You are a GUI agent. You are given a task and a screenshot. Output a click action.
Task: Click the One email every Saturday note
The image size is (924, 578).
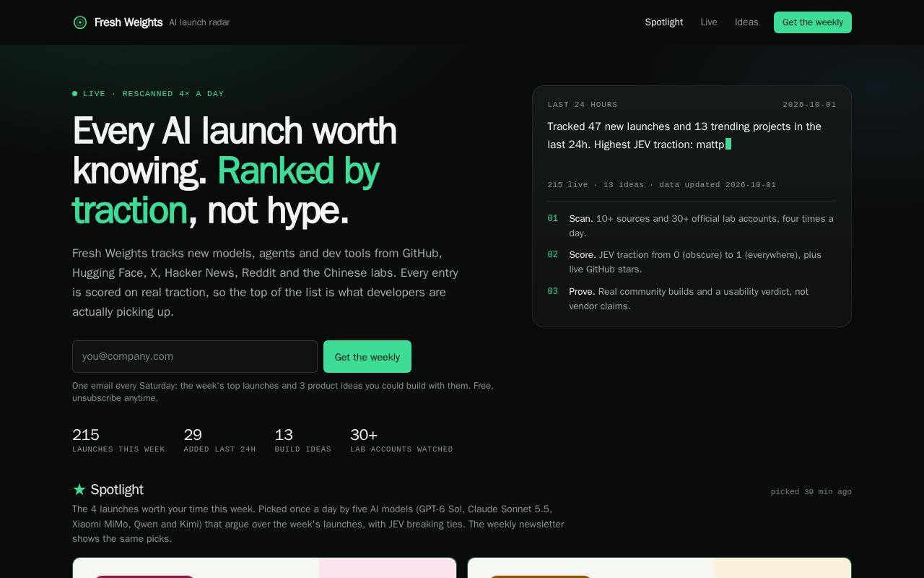point(283,392)
